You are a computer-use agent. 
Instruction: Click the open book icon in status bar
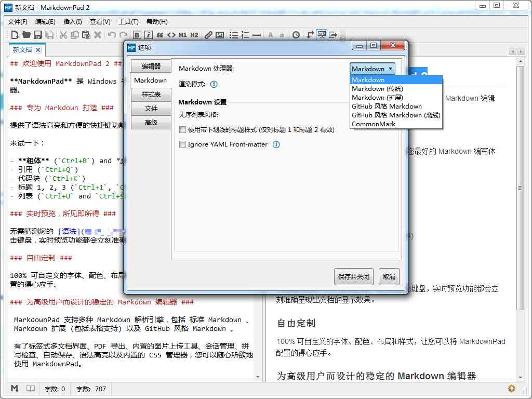[31, 389]
